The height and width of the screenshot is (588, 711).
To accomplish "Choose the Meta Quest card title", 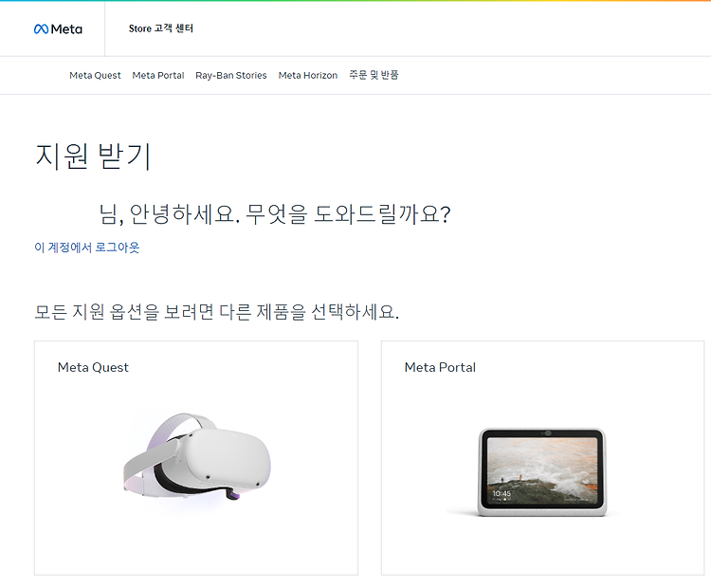I will pyautogui.click(x=93, y=367).
